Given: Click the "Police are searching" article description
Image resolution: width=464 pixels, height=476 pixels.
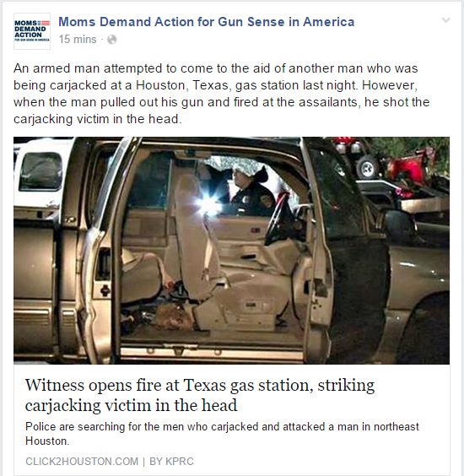Looking at the screenshot, I should [x=222, y=434].
